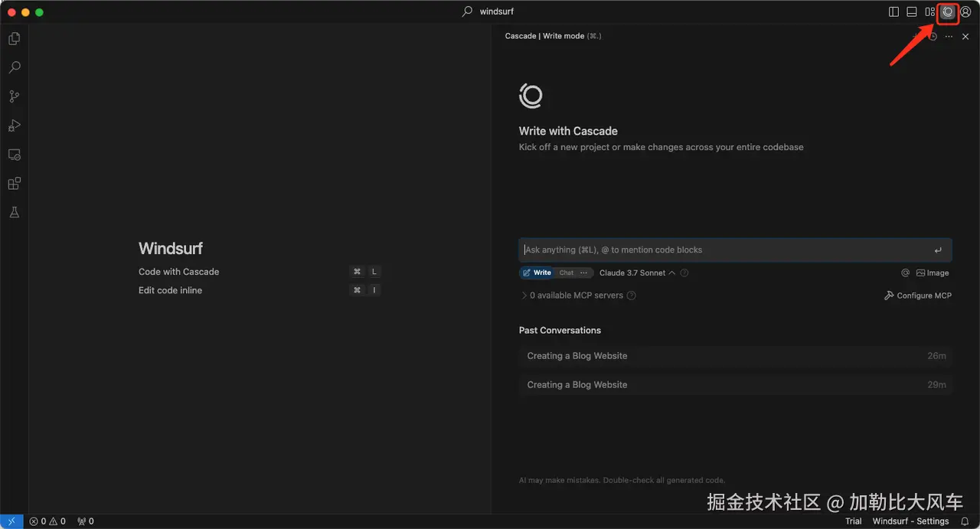This screenshot has width=980, height=529.
Task: Attach an Image to the prompt
Action: click(933, 273)
